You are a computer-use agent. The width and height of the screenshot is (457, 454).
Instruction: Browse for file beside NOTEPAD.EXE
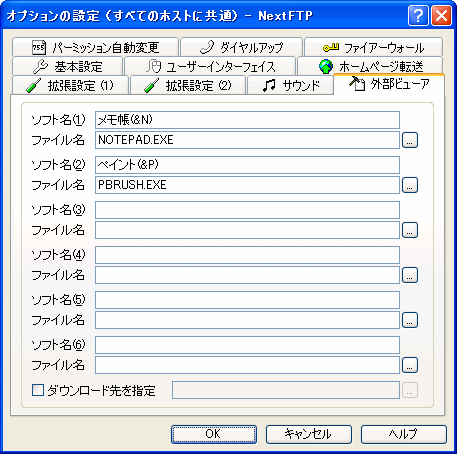click(x=410, y=140)
